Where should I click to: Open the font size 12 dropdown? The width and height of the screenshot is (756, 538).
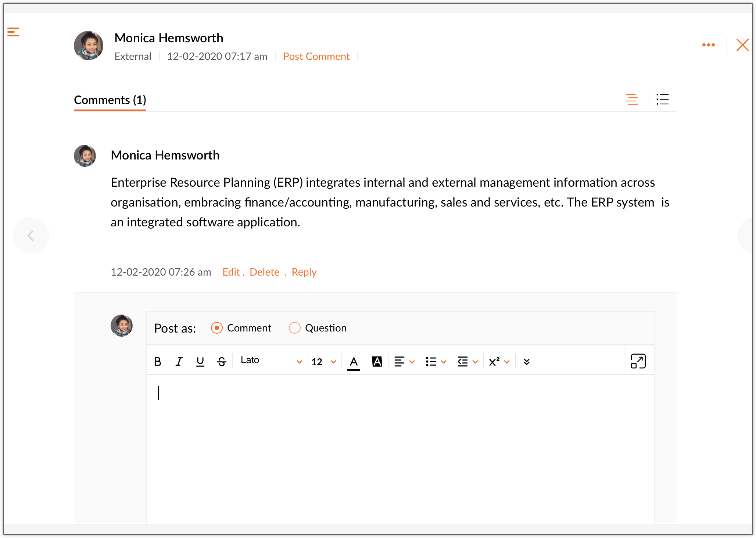pos(323,362)
